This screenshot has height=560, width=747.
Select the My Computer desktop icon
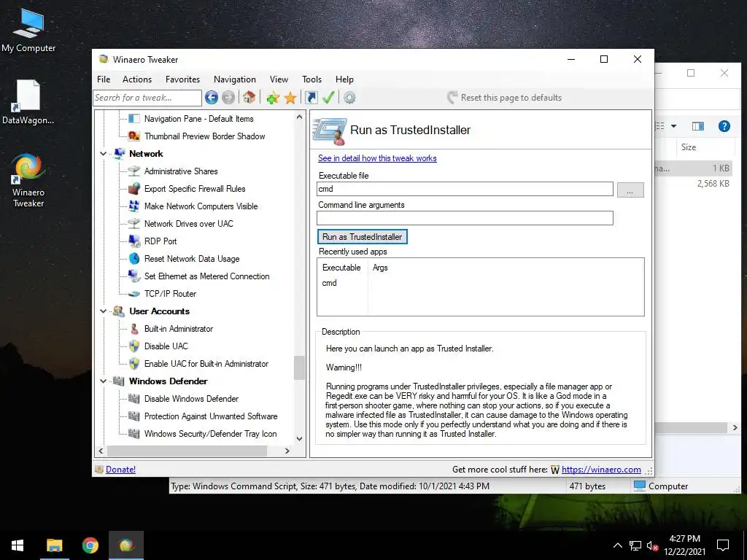(x=28, y=30)
